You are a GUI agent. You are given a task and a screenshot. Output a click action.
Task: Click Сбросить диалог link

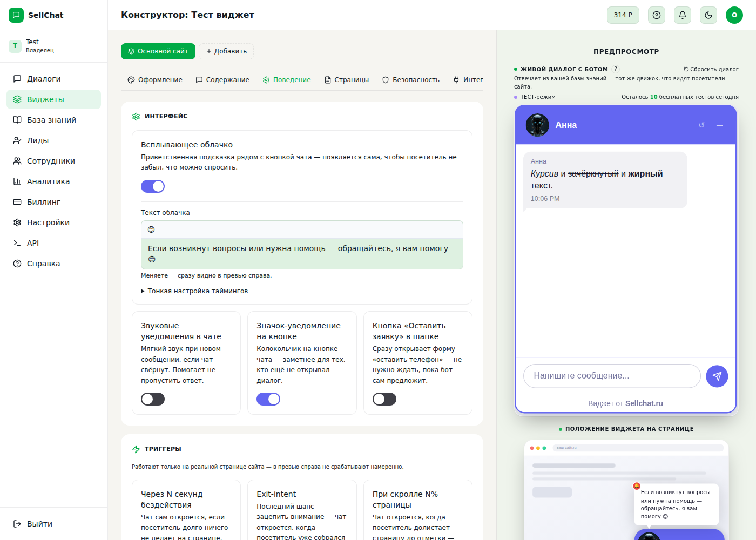click(x=711, y=69)
